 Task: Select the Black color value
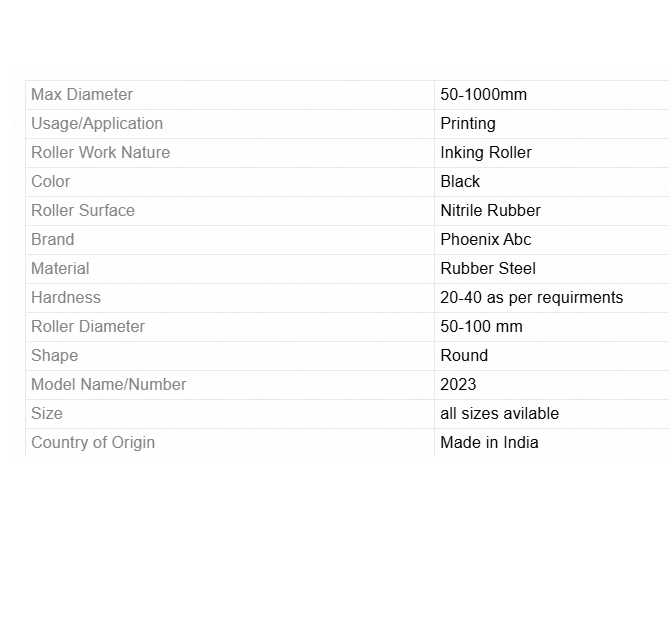pos(460,182)
